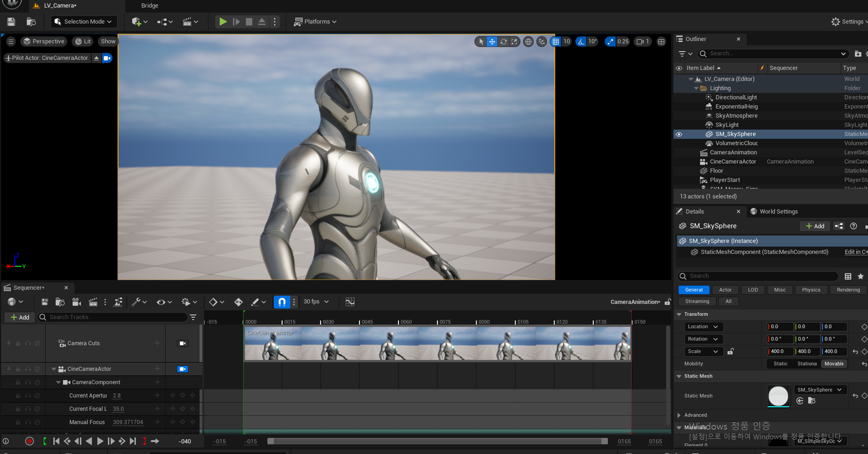The image size is (868, 454).
Task: Select the LOD filter tab in Details
Action: point(753,290)
